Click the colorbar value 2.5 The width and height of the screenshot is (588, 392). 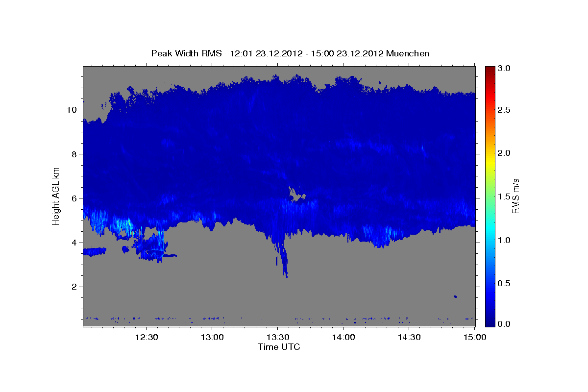pos(504,110)
